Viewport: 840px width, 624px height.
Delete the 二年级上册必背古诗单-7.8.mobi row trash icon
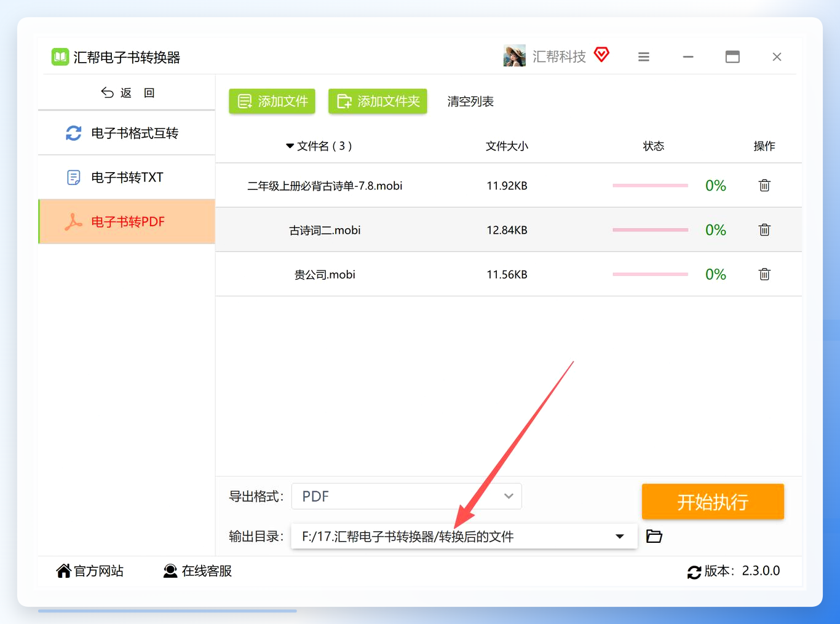point(764,185)
